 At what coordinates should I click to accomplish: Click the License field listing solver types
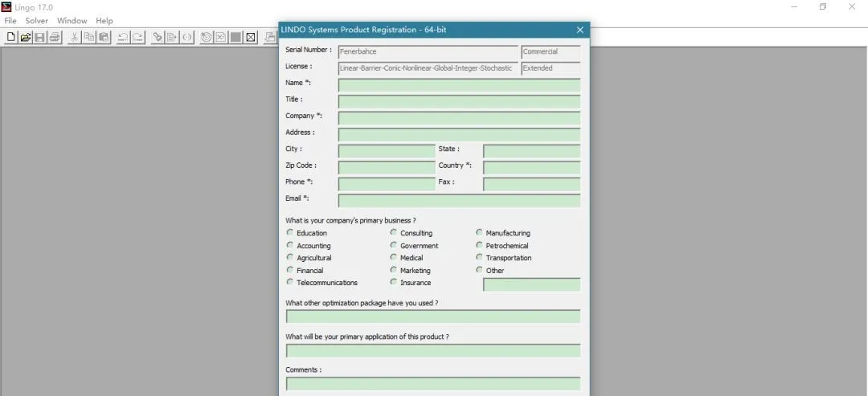[x=428, y=68]
